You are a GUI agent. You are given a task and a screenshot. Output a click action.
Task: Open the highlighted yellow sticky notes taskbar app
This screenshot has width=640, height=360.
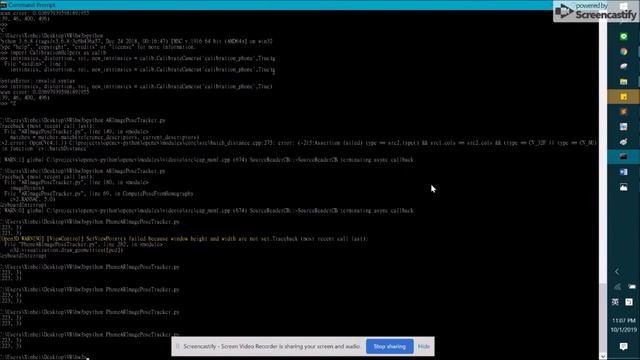pos(623,97)
